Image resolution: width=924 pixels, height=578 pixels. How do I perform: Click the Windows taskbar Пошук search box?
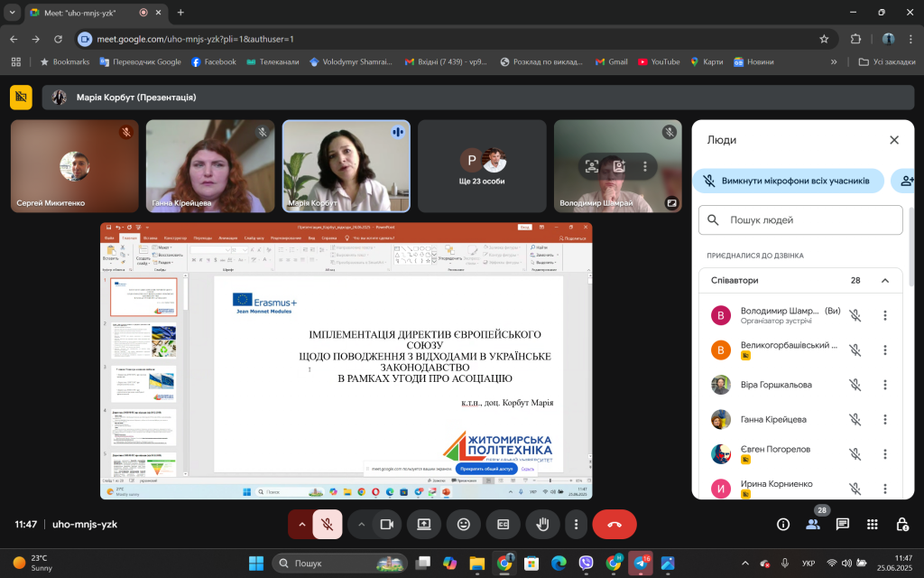(x=339, y=564)
